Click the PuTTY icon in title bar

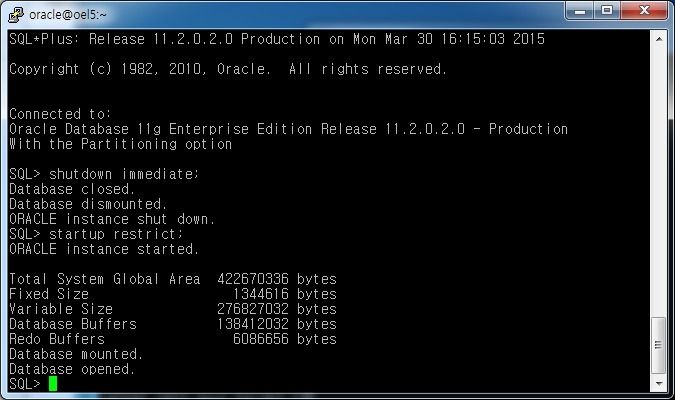[x=16, y=15]
